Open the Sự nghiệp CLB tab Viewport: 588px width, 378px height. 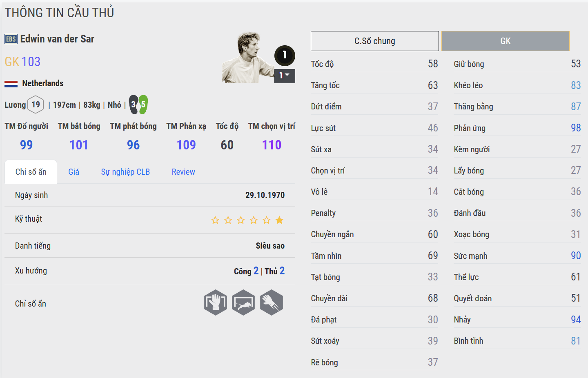pos(125,172)
